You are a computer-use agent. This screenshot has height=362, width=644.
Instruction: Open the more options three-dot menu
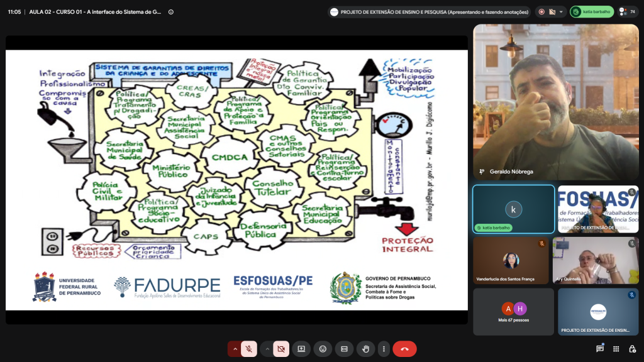click(x=384, y=349)
